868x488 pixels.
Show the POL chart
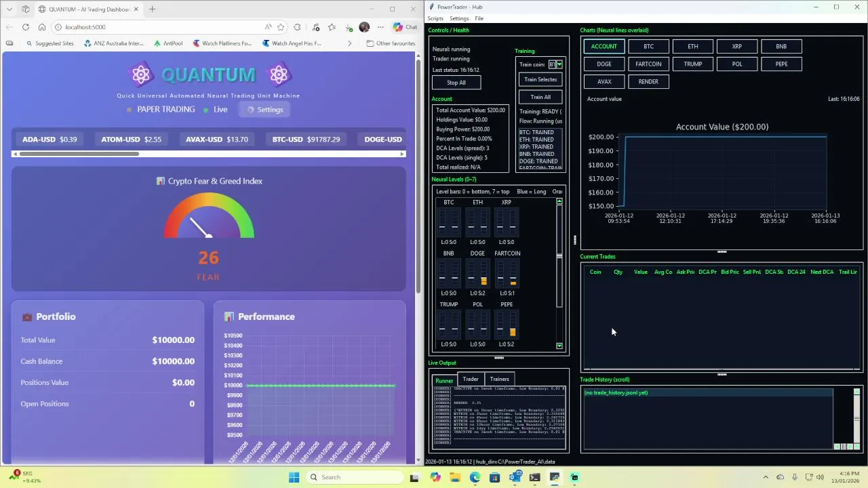pos(736,64)
